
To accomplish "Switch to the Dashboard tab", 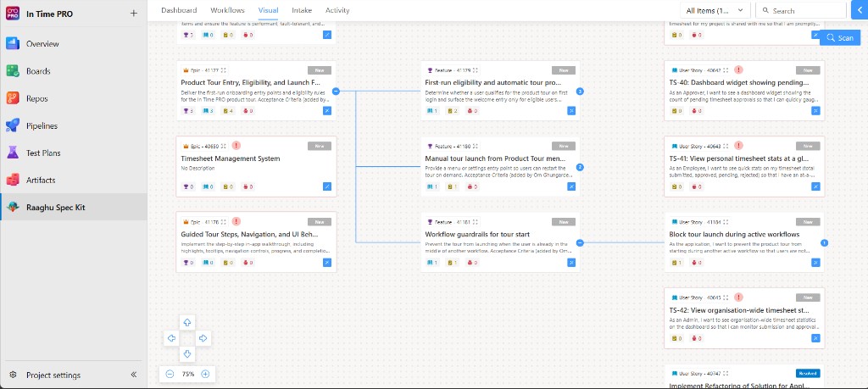I will 179,10.
